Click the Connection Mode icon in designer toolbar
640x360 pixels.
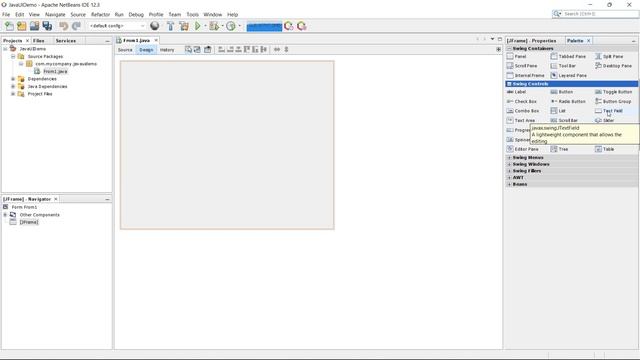click(x=197, y=49)
